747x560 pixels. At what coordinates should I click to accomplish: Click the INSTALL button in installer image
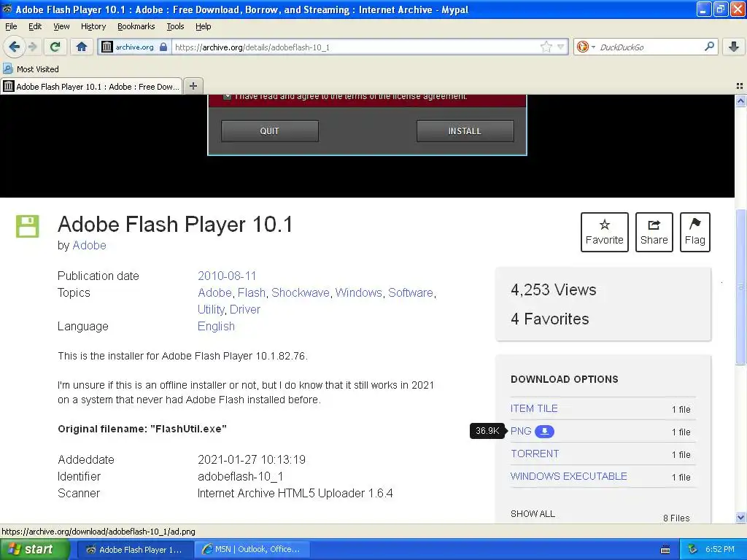(465, 131)
